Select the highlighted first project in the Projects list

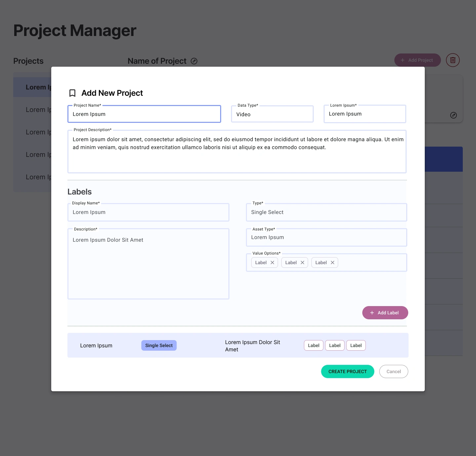click(33, 87)
